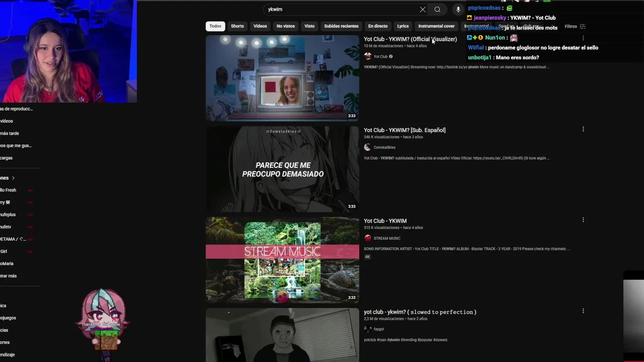This screenshot has width=644, height=362.
Task: Go to the faygo! channel name
Action: [x=379, y=329]
